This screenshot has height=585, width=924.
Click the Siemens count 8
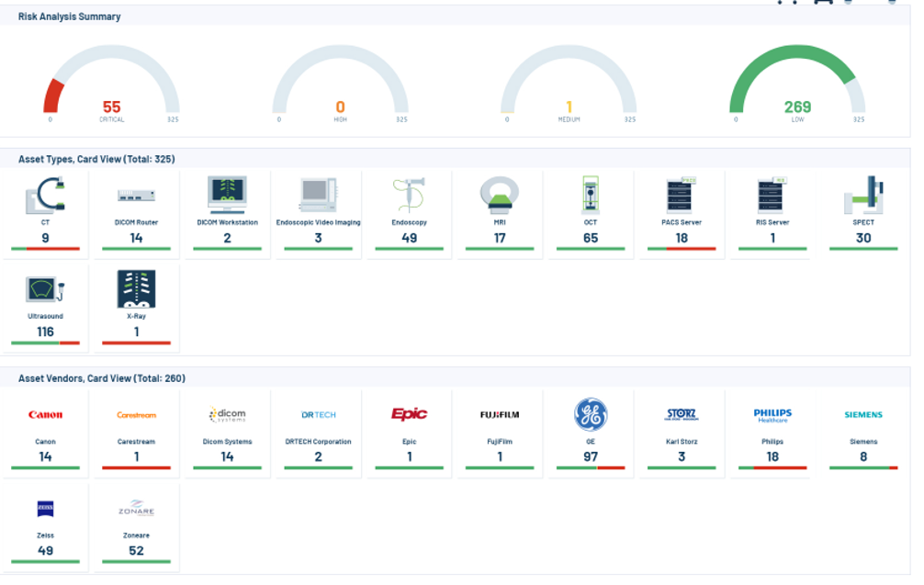point(863,456)
